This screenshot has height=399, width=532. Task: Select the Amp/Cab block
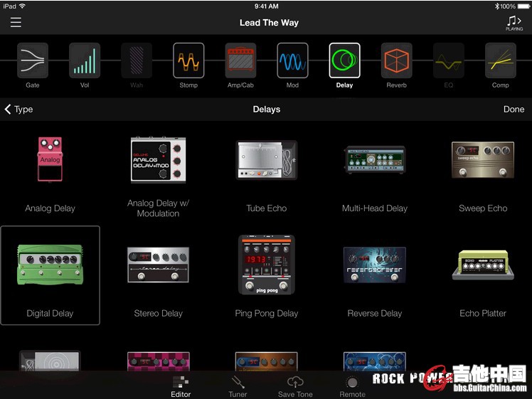pos(240,60)
